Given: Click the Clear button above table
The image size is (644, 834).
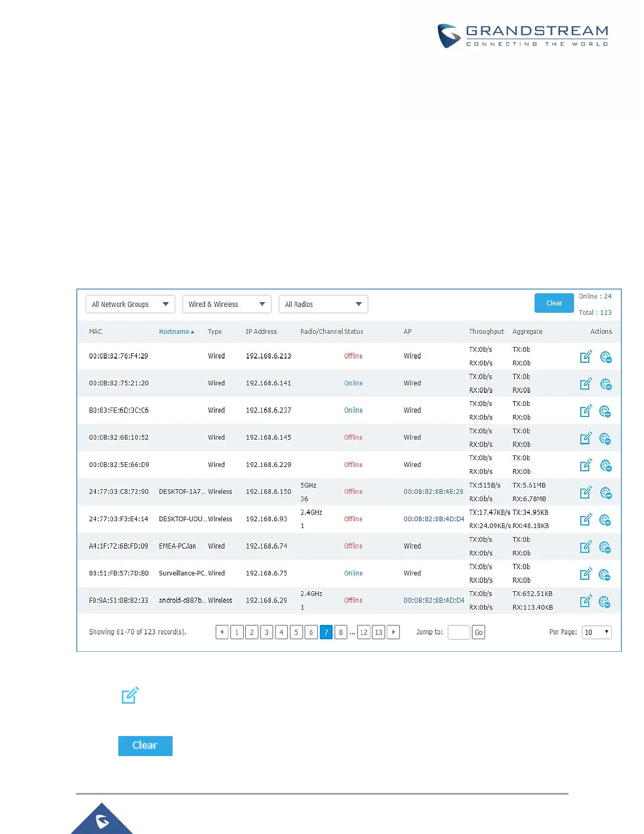Looking at the screenshot, I should click(554, 303).
